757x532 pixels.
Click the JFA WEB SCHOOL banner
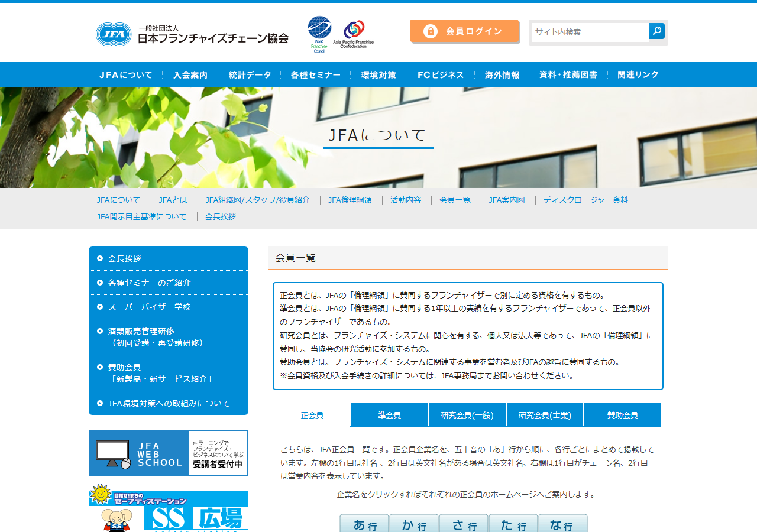pyautogui.click(x=169, y=453)
